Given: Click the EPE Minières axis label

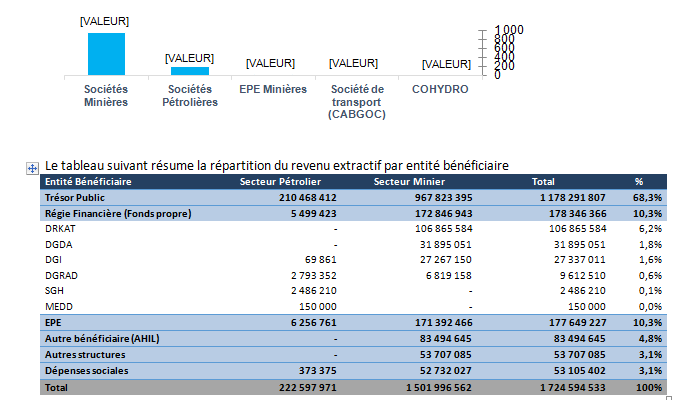Looking at the screenshot, I should pos(272,89).
